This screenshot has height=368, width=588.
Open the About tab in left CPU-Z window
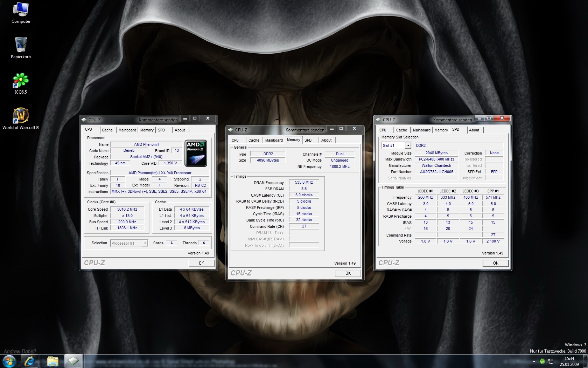tap(180, 130)
